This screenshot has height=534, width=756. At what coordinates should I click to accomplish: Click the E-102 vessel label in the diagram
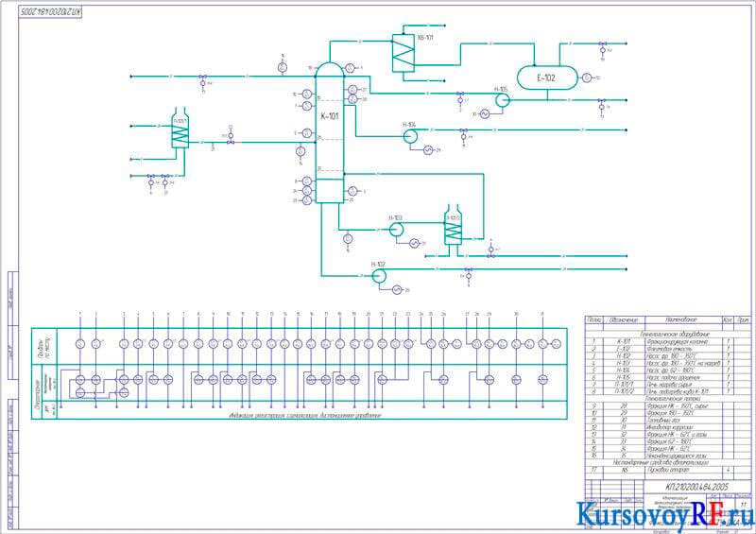(546, 78)
